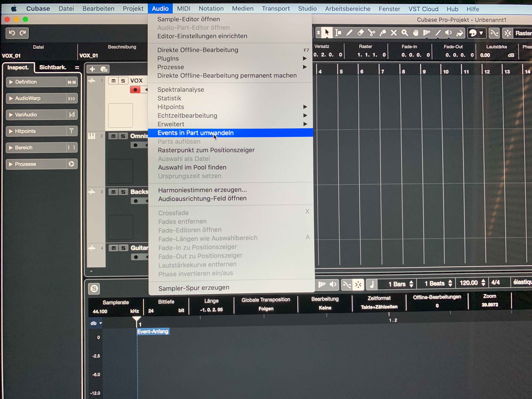Choose Harmoniestimmen erzeugen entry
This screenshot has width=532, height=399.
[x=231, y=190]
